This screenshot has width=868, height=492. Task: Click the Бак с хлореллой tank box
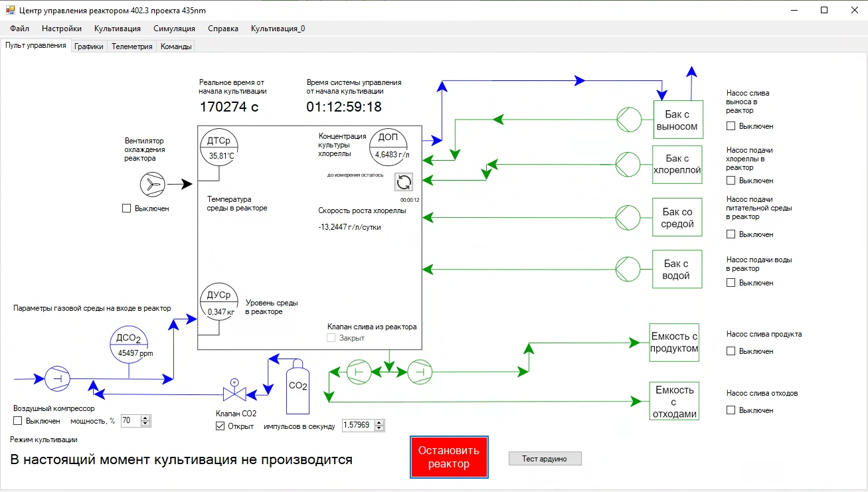click(x=677, y=164)
